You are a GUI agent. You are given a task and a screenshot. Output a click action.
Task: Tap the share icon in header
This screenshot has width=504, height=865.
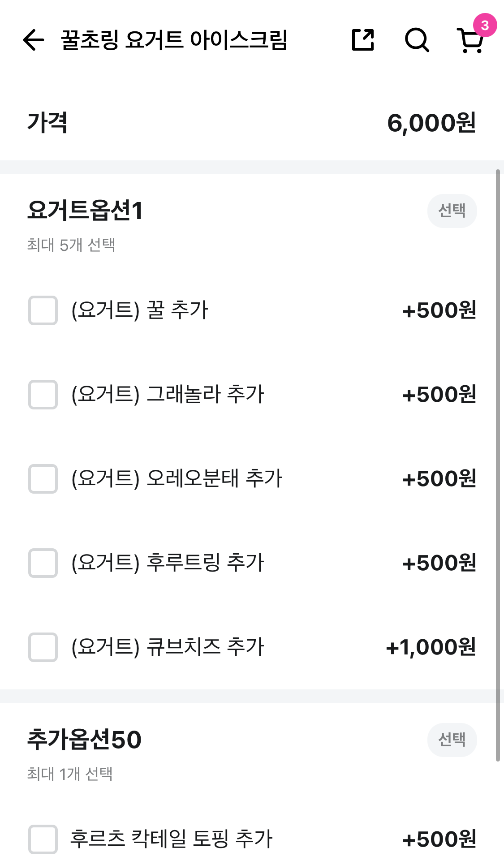362,40
